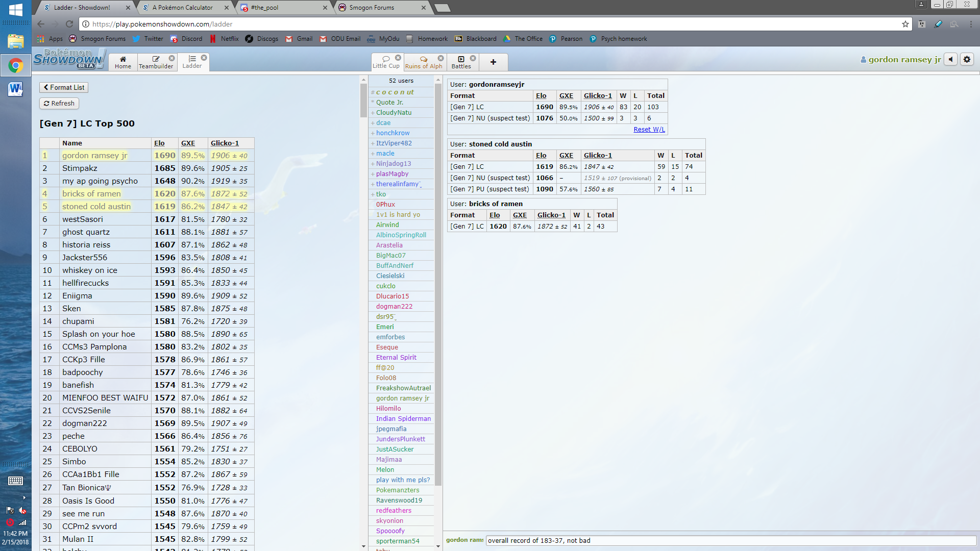Open the Little Cup chat room tab
This screenshot has height=551, width=980.
coord(386,62)
